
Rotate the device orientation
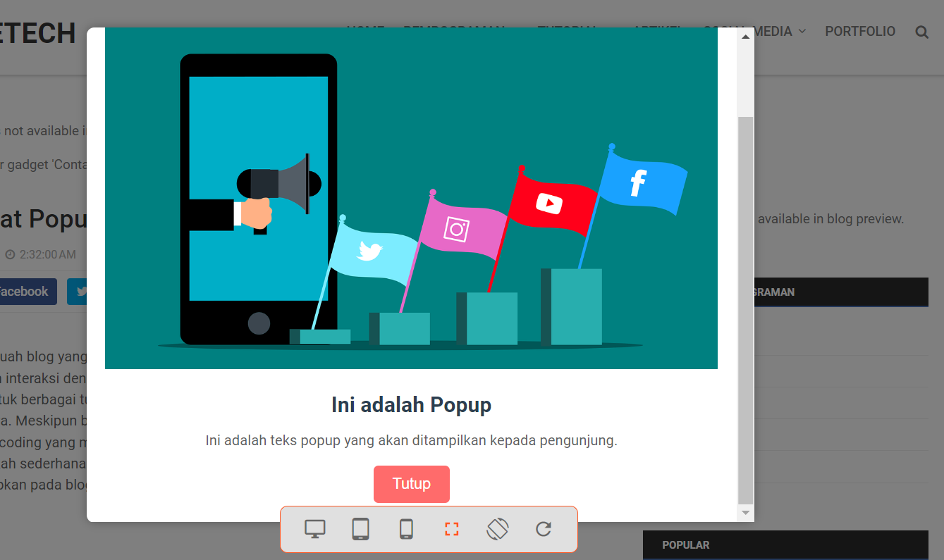(498, 529)
